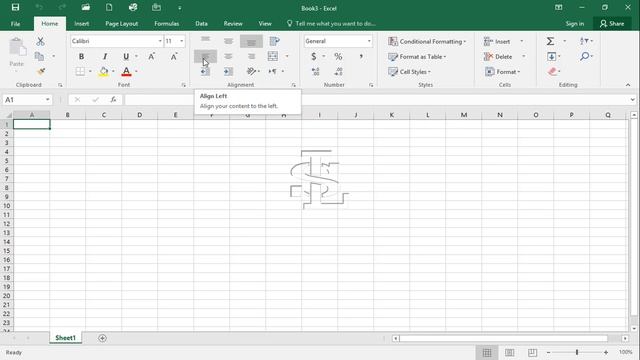This screenshot has height=360, width=640.
Task: Apply Percent Style format
Action: tap(338, 56)
